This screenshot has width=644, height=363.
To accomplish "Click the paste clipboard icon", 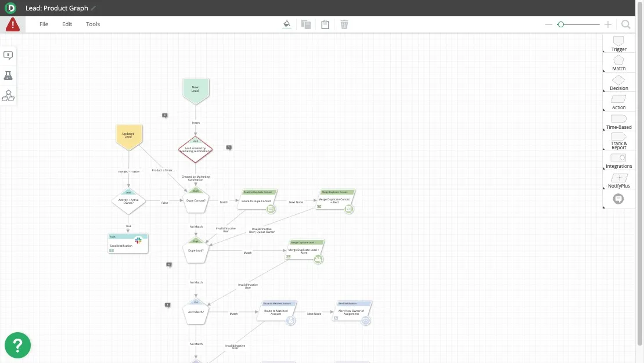I will pyautogui.click(x=325, y=24).
